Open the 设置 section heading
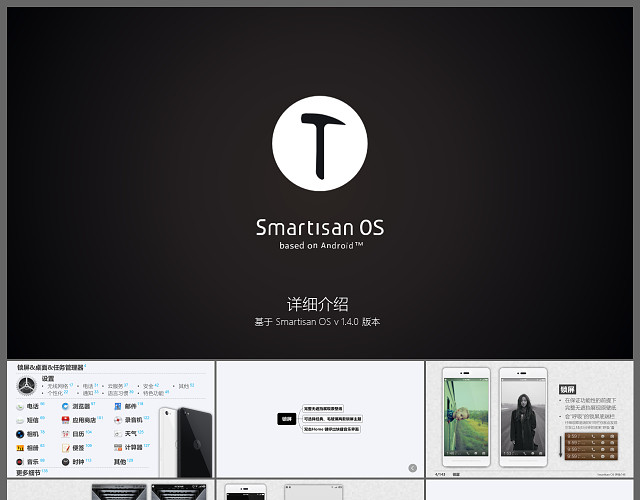The height and width of the screenshot is (500, 640). (x=48, y=378)
